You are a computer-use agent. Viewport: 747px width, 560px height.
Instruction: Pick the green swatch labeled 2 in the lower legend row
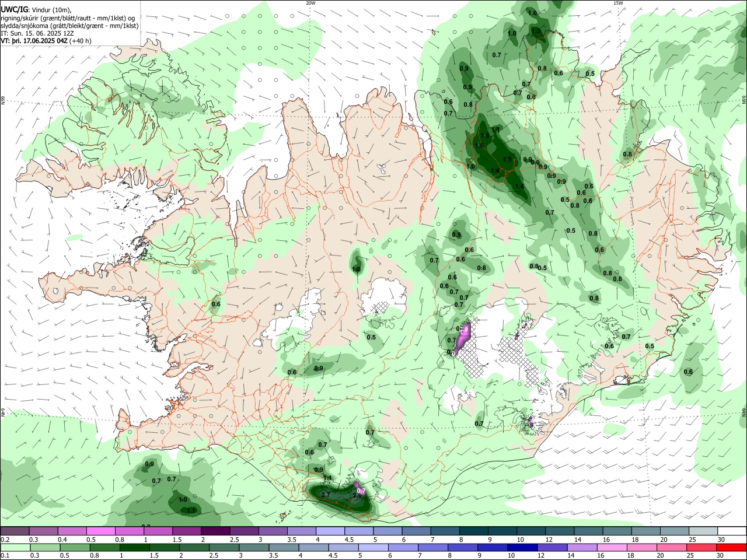(194, 548)
